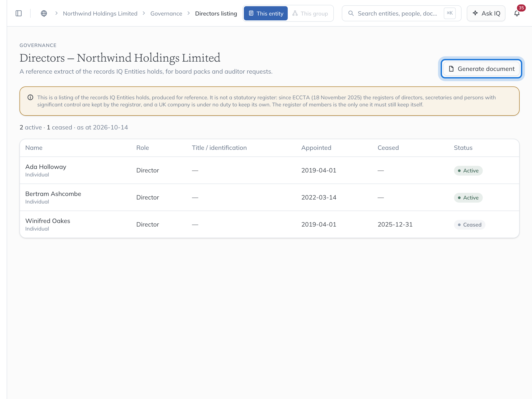Click Generate document button

click(x=481, y=69)
